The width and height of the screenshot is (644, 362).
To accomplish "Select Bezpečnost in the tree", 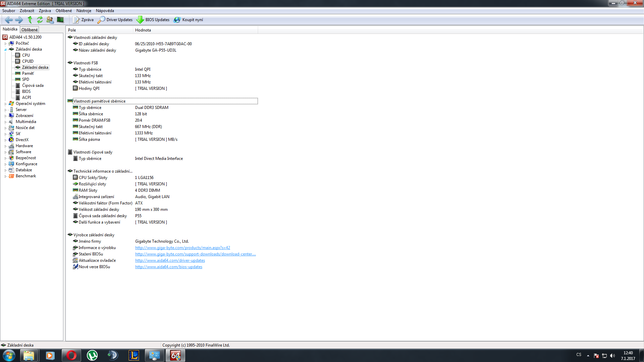I will [26, 158].
